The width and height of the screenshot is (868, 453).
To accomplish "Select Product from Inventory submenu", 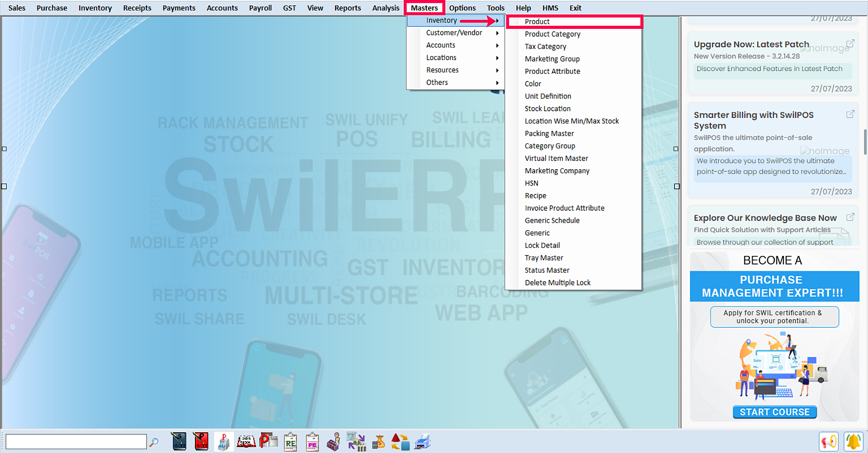I will click(x=574, y=21).
